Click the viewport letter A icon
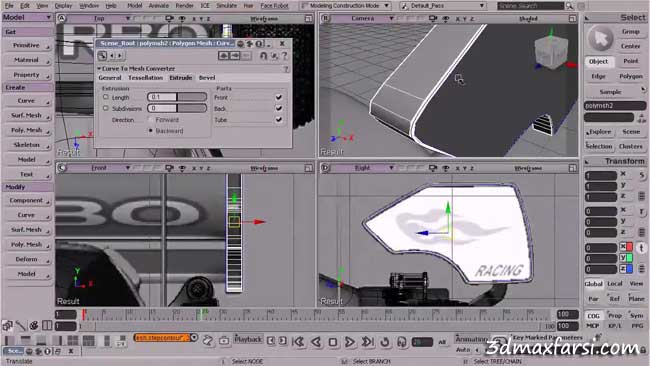Image resolution: width=650 pixels, height=366 pixels. coord(61,18)
